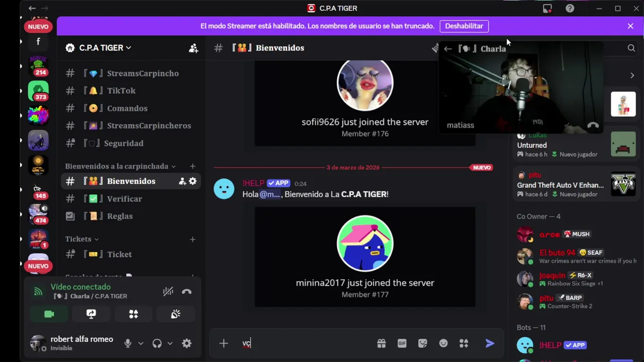Open server with 214 badge
Screen dimensions: 644x362
pyautogui.click(x=38, y=66)
